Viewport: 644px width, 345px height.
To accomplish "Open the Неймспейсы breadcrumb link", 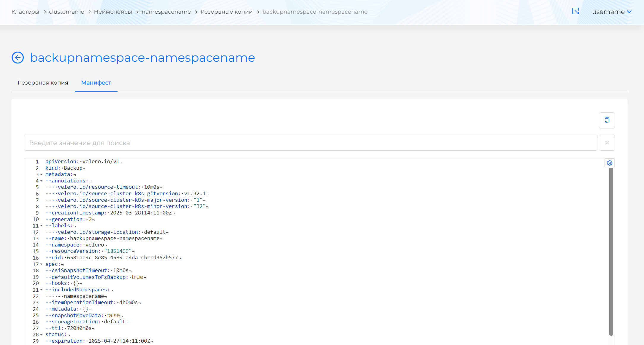I will point(113,12).
